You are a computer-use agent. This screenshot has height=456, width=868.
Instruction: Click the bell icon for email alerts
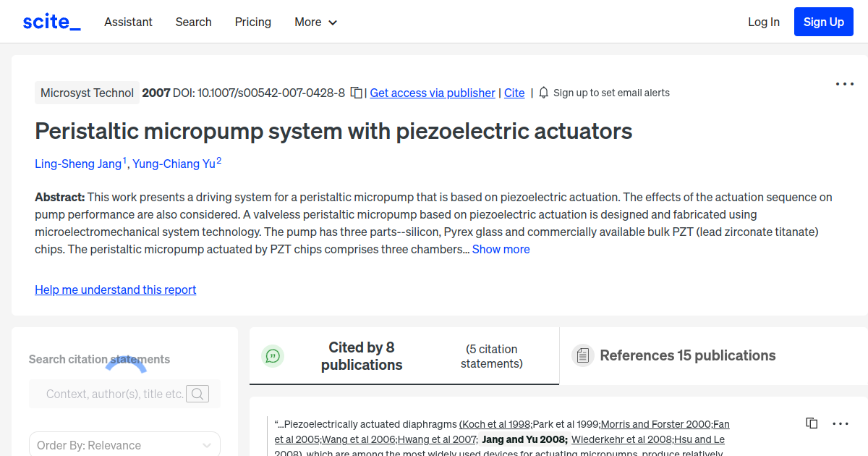point(542,93)
